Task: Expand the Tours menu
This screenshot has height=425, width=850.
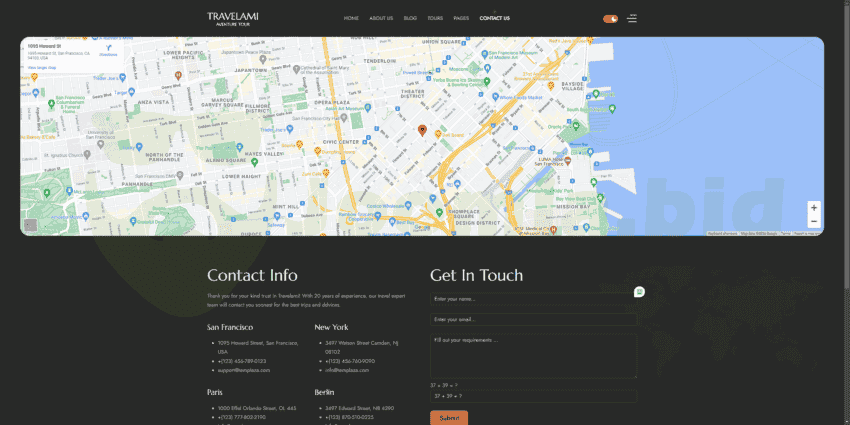Action: coord(435,18)
